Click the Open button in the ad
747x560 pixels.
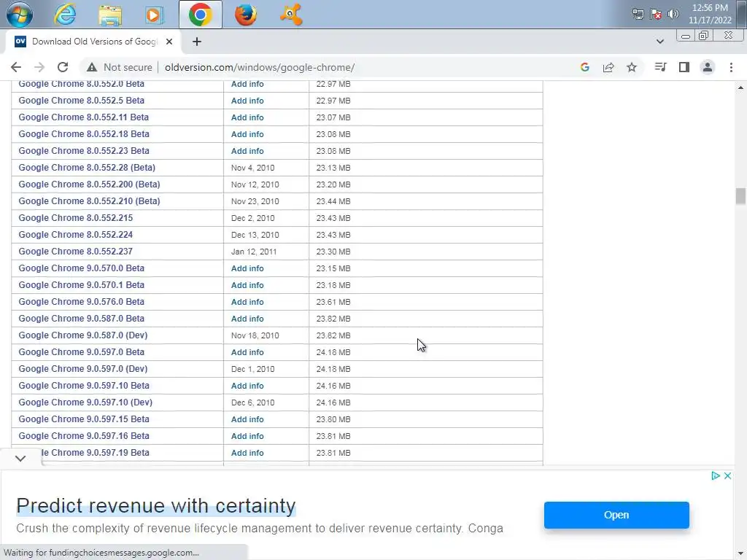click(616, 515)
